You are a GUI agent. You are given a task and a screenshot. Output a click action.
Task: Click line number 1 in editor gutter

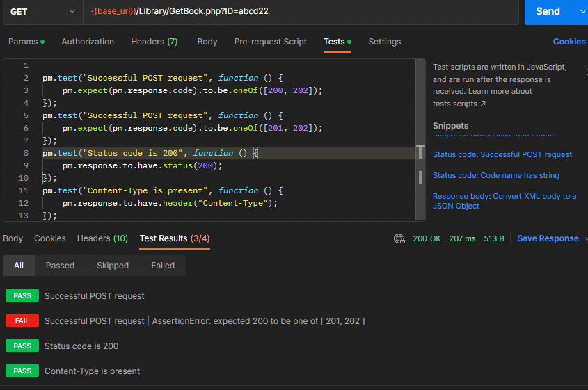coord(26,65)
